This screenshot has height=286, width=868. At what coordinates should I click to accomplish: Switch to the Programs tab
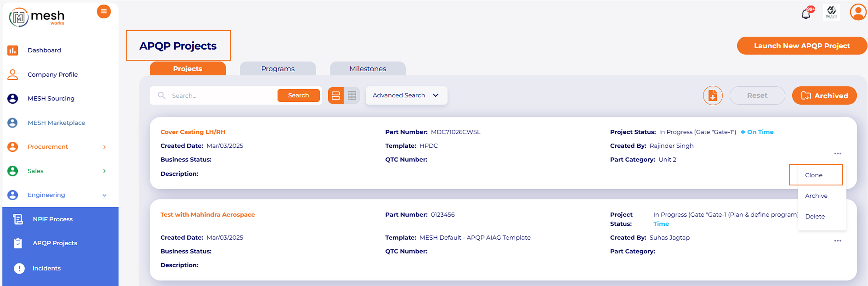(x=278, y=69)
